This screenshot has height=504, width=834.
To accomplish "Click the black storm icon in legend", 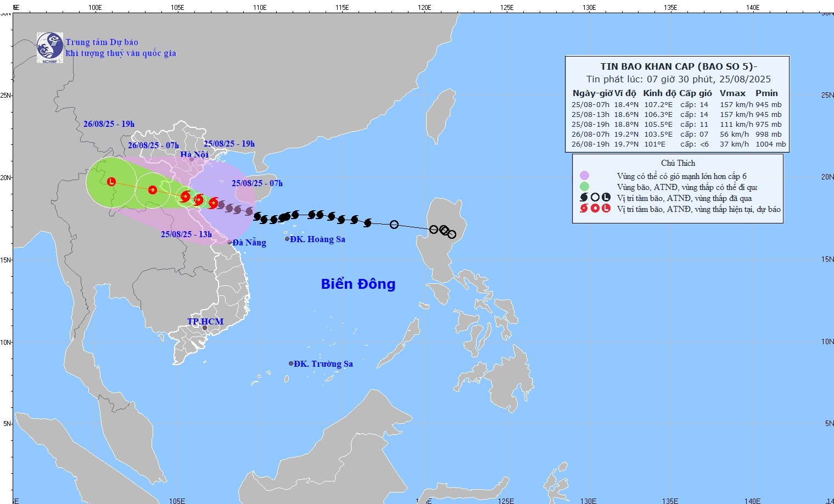I will [584, 198].
